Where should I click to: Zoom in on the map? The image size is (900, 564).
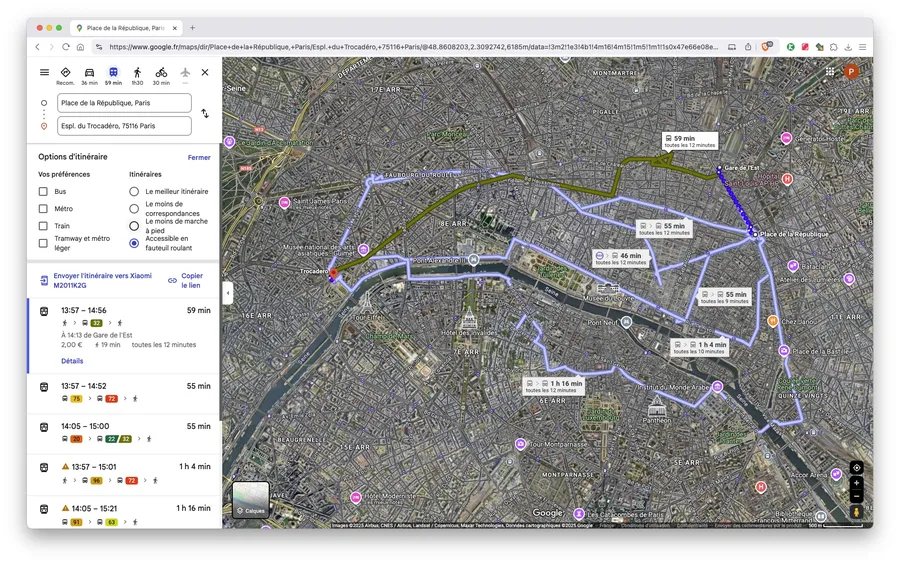[x=856, y=483]
